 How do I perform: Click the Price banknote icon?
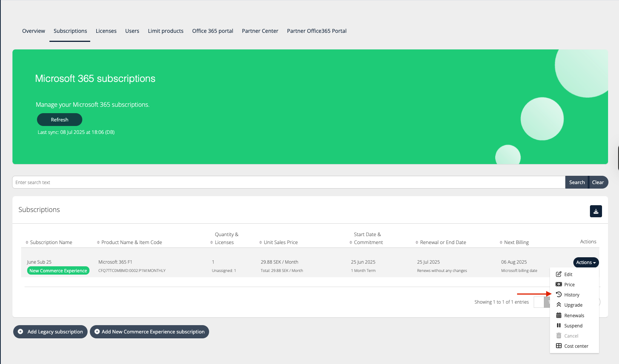click(x=559, y=284)
